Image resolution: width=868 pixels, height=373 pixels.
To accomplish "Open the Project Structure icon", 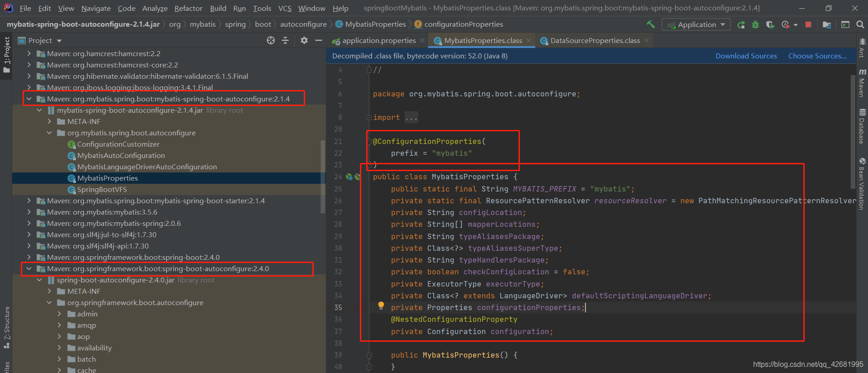I will click(827, 24).
